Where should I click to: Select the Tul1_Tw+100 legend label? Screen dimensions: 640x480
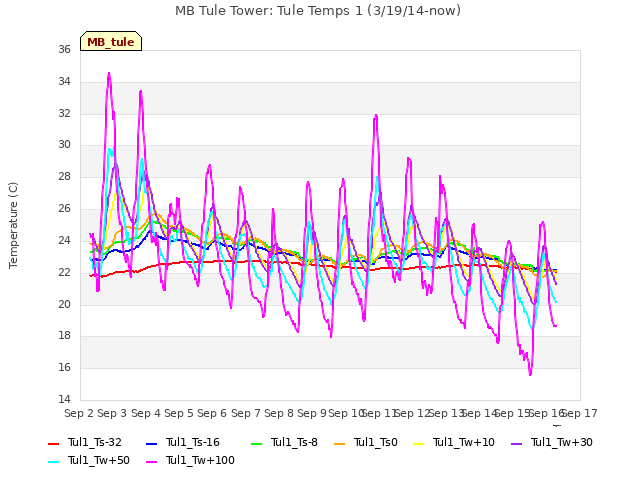click(200, 460)
